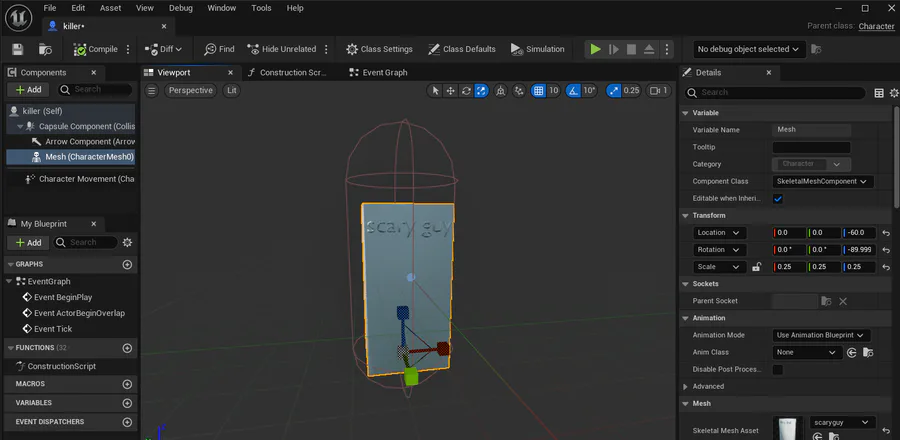Collapse the Capsule Component tree arrow
The image size is (900, 440).
(20, 126)
